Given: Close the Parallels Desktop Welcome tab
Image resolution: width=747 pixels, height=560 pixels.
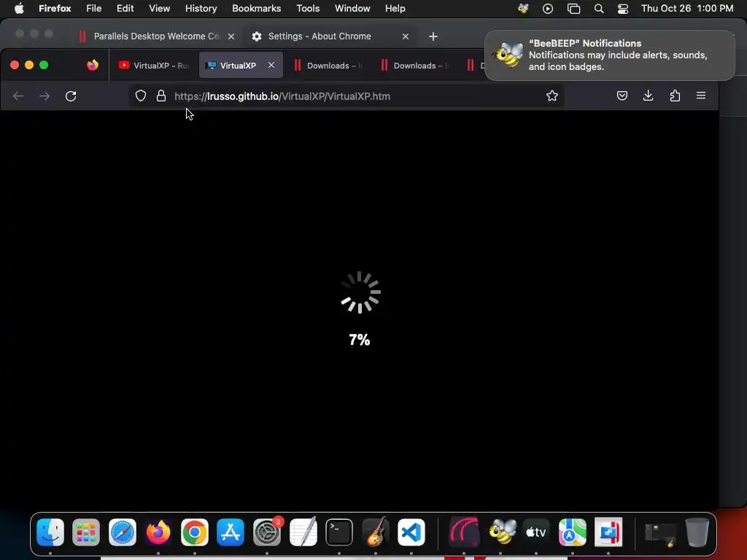Looking at the screenshot, I should [x=231, y=36].
